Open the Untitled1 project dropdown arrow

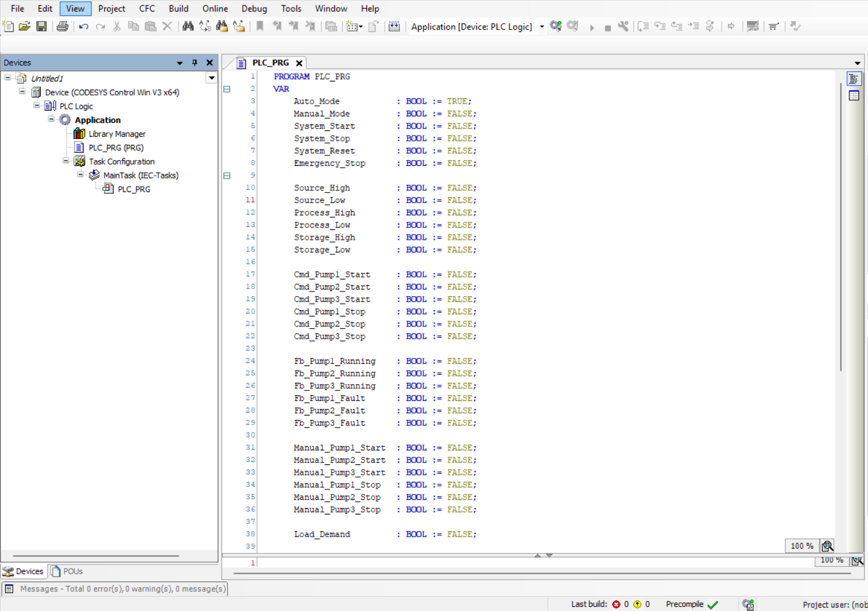coord(211,78)
